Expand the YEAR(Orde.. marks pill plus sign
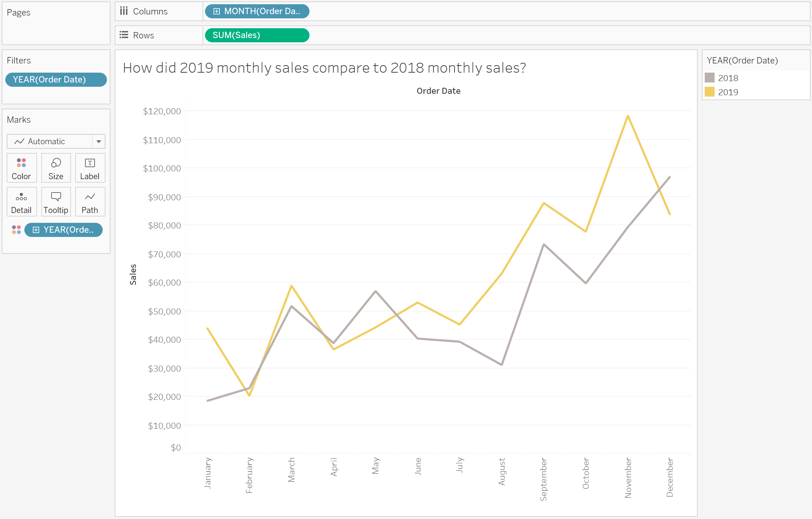Viewport: 812px width, 519px height. pos(36,230)
